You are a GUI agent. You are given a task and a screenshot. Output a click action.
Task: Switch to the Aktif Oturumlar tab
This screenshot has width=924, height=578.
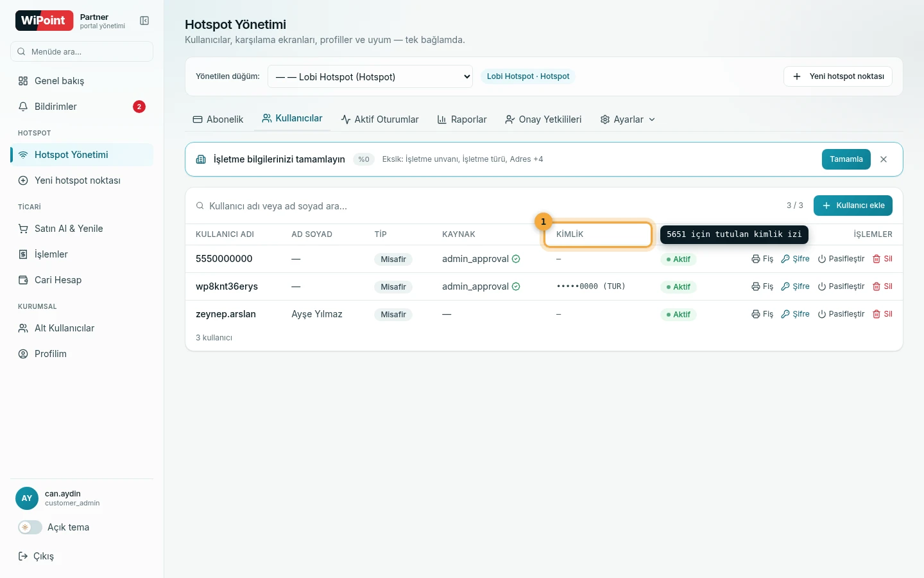[x=380, y=119]
